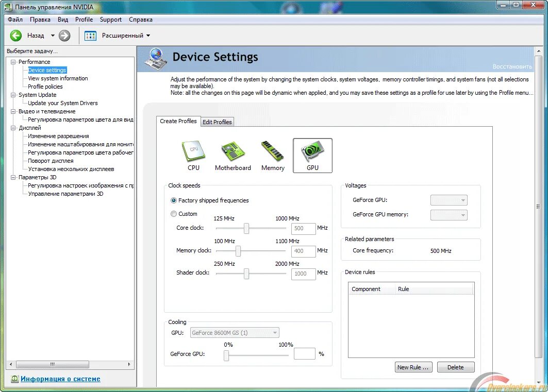Viewport: 548px width, 392px height.
Task: Open the Информация о системе link
Action: [60, 379]
